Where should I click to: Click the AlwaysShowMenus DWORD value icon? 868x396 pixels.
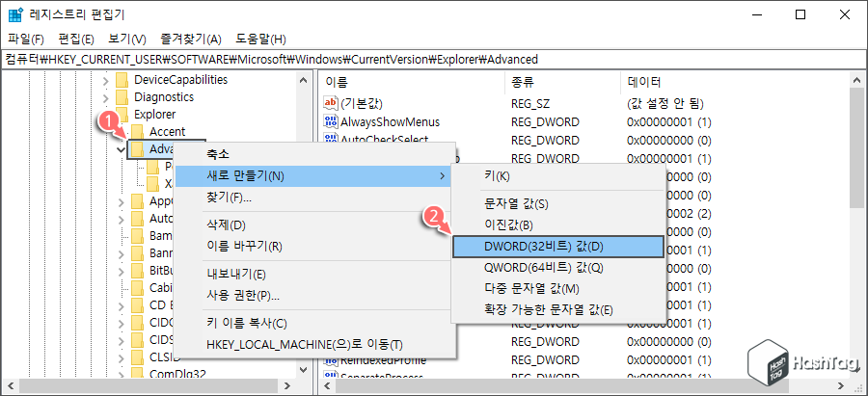coord(331,121)
